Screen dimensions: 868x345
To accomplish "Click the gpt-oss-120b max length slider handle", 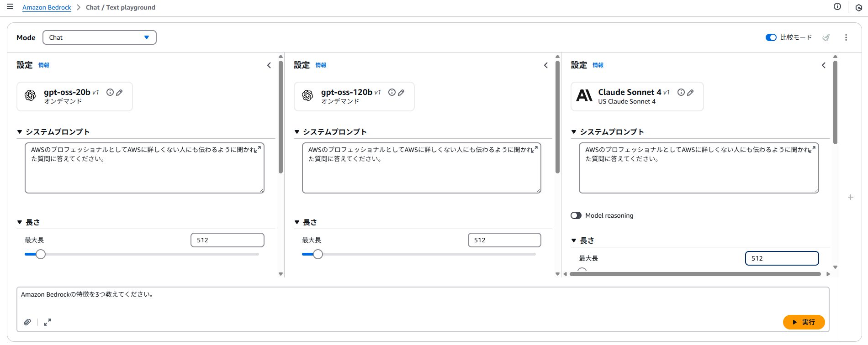I will pyautogui.click(x=318, y=254).
